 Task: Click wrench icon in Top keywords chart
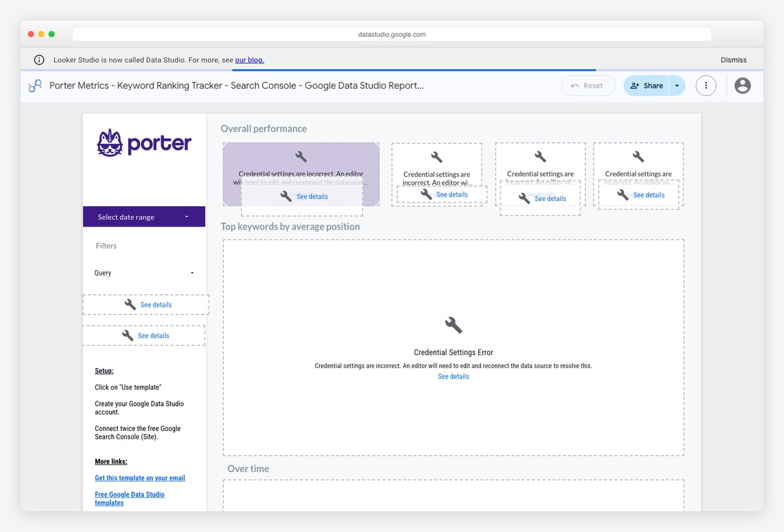point(453,325)
